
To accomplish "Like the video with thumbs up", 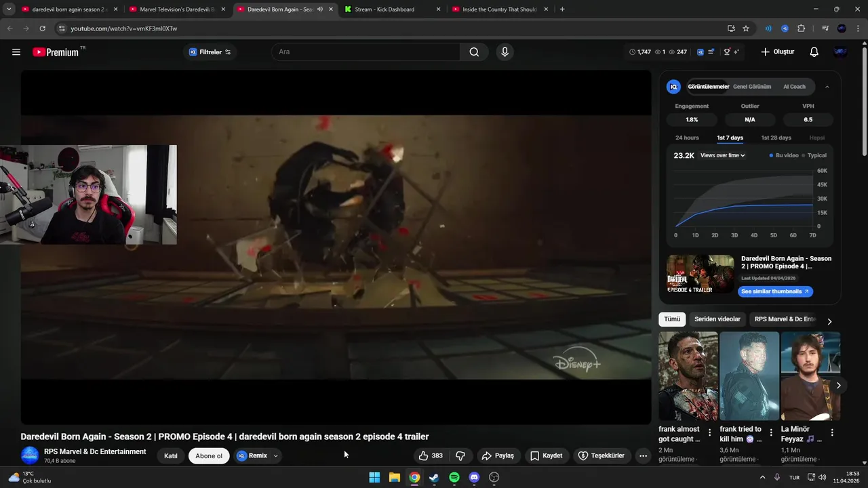I will [431, 455].
